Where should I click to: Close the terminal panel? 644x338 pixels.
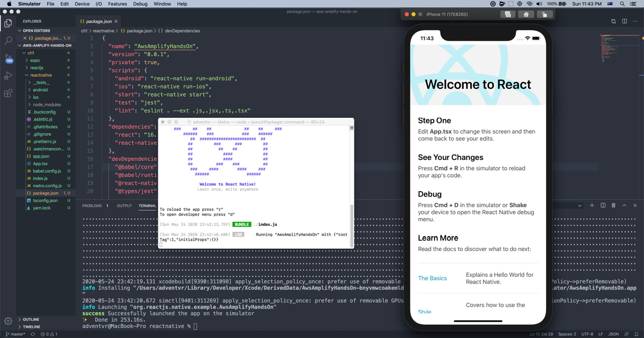click(x=635, y=206)
